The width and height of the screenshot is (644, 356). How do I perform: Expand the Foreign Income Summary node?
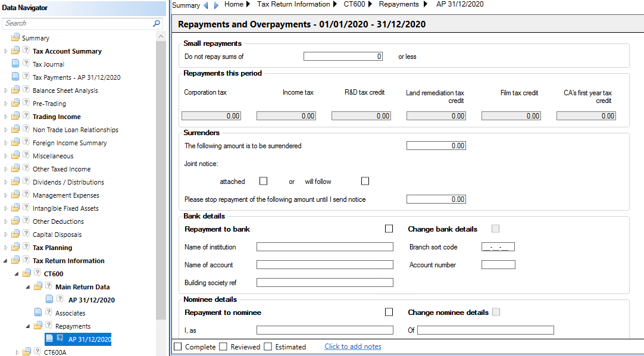tap(5, 143)
